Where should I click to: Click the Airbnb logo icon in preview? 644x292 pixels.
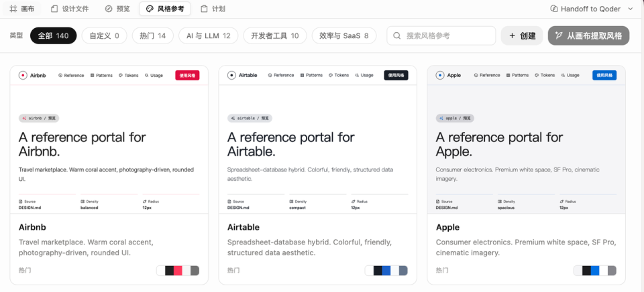(23, 76)
